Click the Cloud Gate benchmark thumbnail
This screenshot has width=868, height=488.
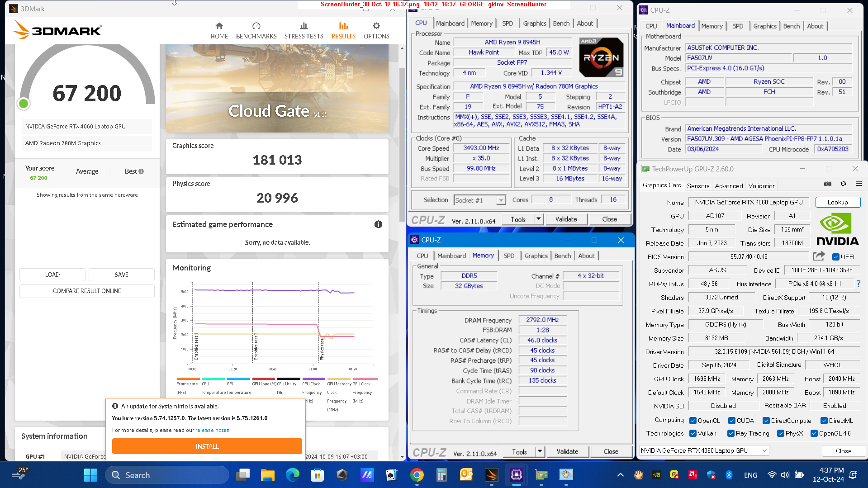(x=277, y=88)
